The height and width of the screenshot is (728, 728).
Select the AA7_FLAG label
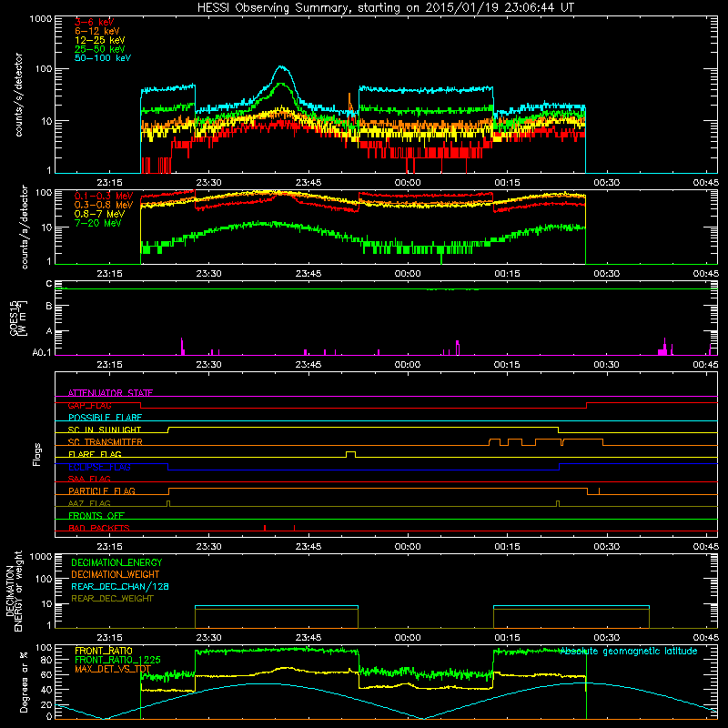pos(89,503)
